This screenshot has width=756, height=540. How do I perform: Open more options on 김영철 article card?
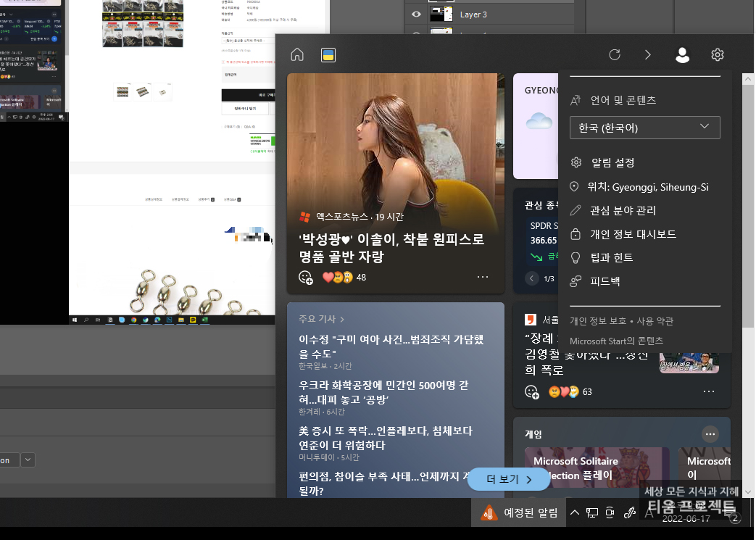coord(709,391)
